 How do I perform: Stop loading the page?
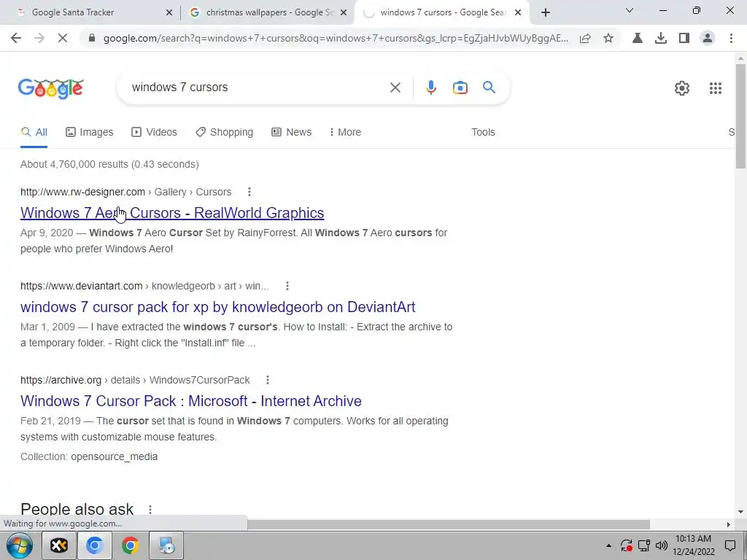tap(63, 38)
